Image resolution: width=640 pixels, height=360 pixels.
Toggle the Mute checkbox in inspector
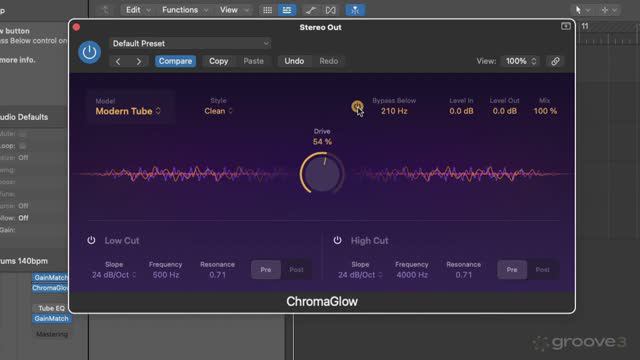pyautogui.click(x=22, y=134)
